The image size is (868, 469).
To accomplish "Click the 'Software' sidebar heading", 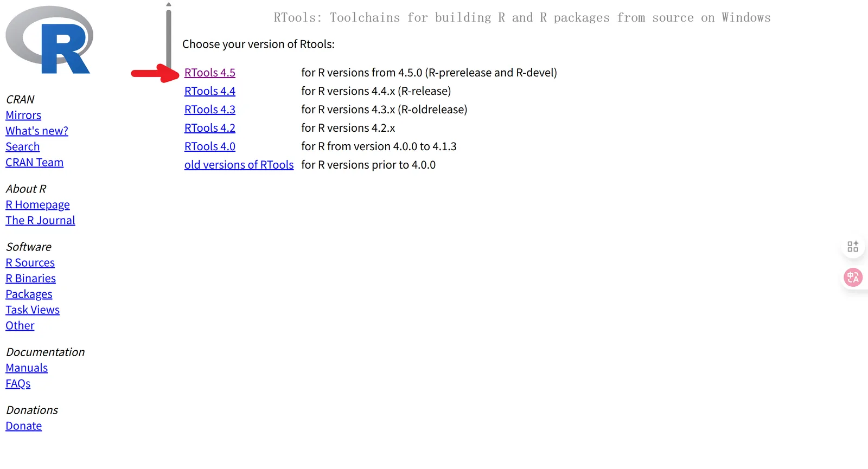I will 29,247.
